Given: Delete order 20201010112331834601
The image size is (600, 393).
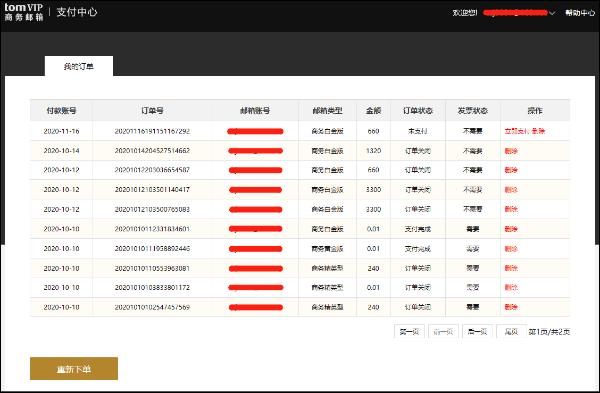Looking at the screenshot, I should click(x=511, y=229).
